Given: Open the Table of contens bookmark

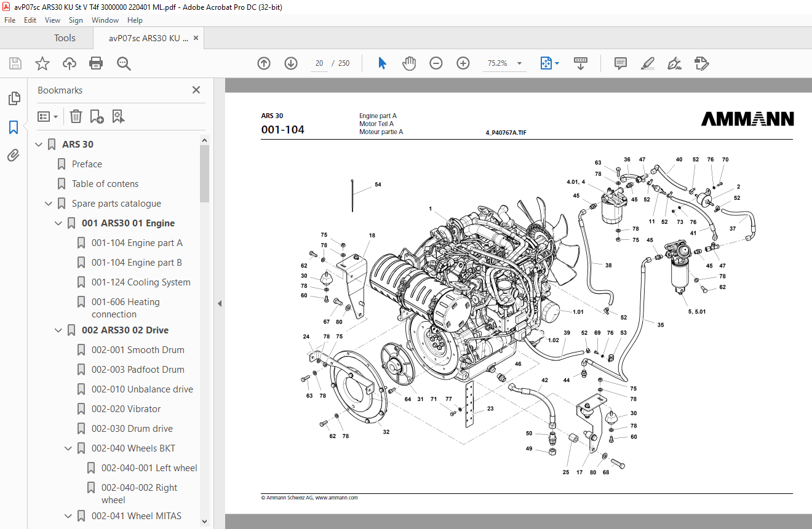Looking at the screenshot, I should pos(105,184).
